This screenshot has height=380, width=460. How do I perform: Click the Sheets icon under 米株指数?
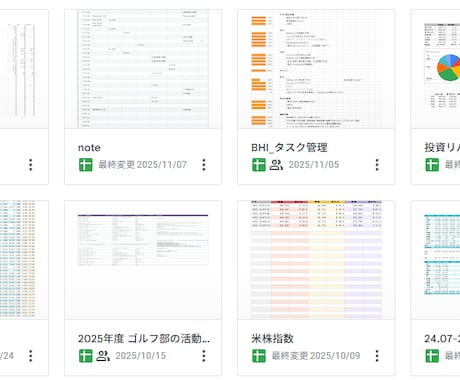(259, 356)
